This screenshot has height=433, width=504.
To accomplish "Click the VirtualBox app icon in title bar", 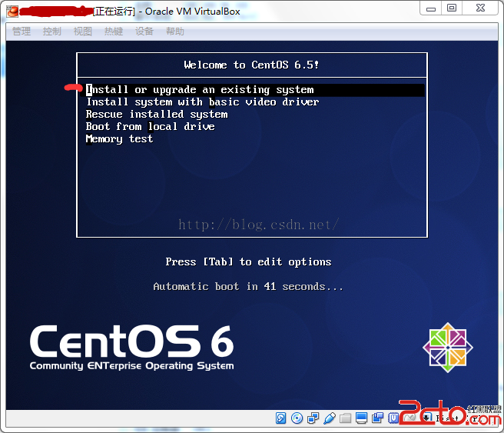I will [x=12, y=11].
